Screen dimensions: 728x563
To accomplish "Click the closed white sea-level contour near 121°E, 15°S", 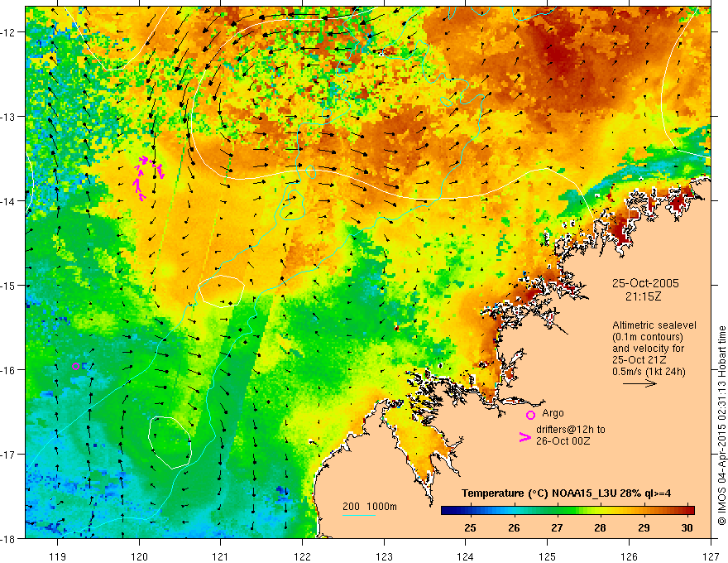I will click(x=221, y=291).
